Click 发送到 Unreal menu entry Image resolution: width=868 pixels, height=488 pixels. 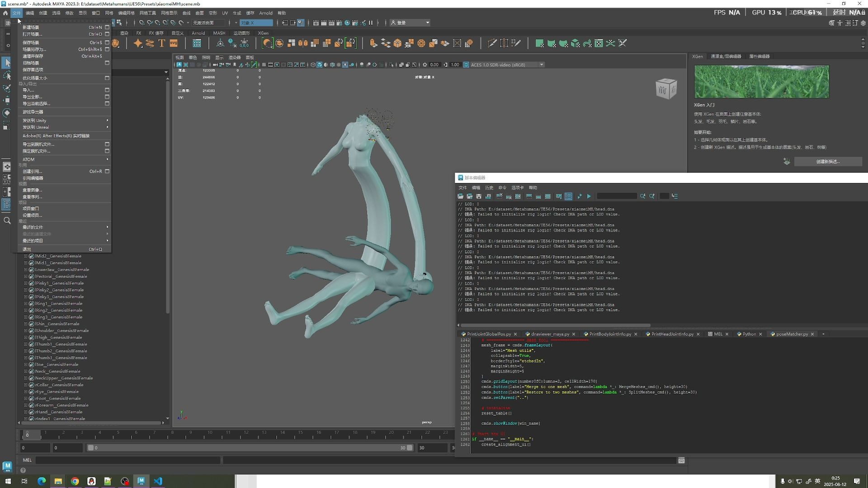[36, 127]
